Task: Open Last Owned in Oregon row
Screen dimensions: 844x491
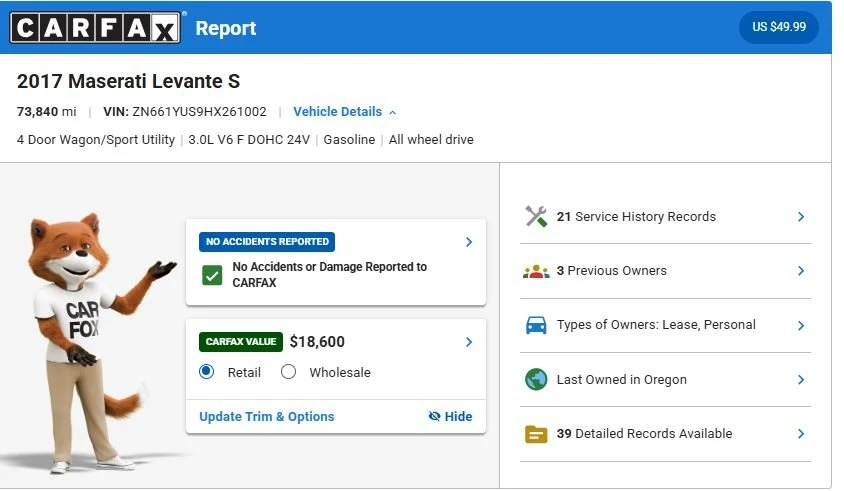Action: (665, 380)
